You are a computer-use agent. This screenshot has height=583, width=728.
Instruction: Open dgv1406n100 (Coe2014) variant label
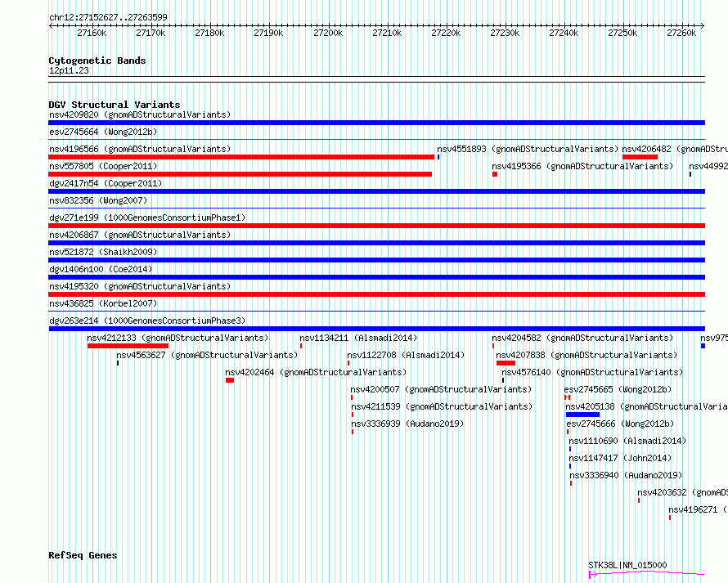[x=101, y=269]
